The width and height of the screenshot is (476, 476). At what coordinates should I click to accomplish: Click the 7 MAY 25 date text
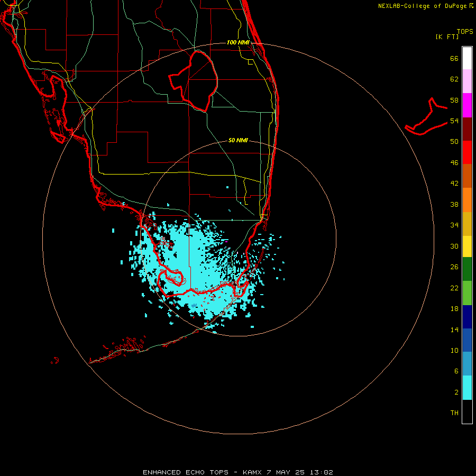[x=286, y=472]
